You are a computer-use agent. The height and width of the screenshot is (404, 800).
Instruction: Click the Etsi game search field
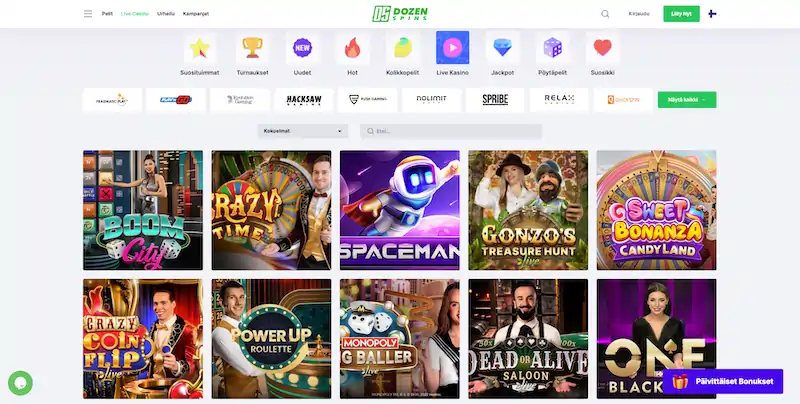451,131
